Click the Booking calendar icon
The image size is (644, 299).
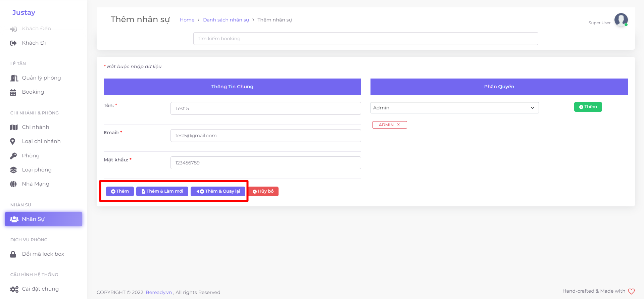point(13,92)
